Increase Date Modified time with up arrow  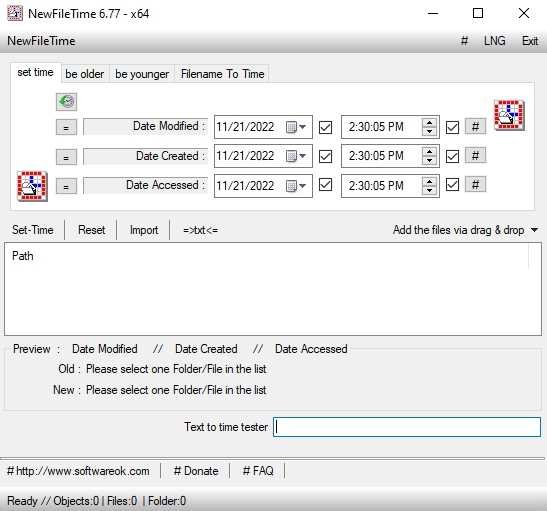[429, 123]
